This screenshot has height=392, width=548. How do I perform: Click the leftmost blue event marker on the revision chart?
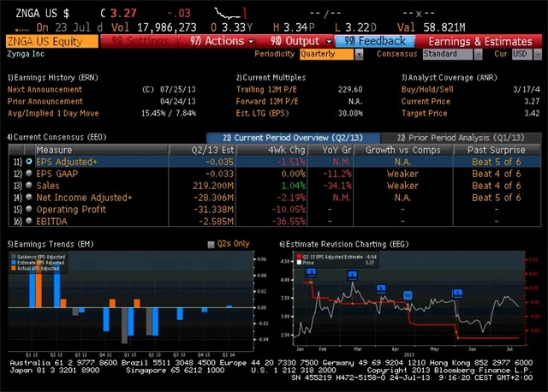coord(311,271)
